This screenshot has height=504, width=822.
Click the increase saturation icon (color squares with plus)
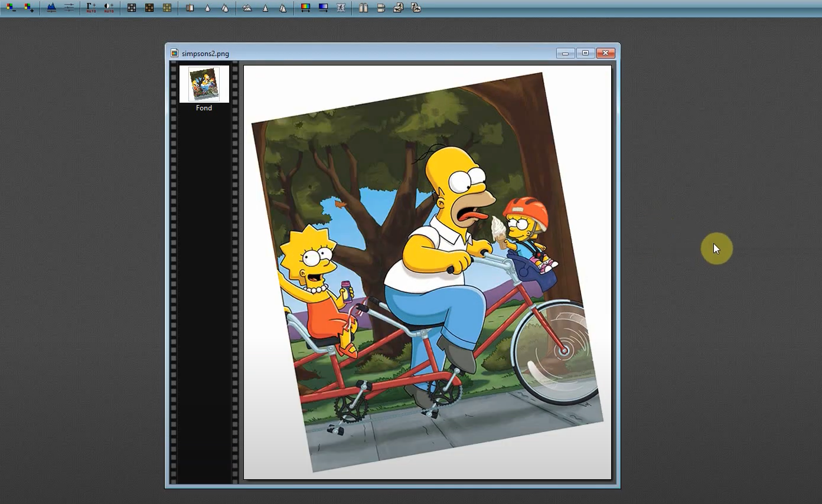tap(28, 8)
